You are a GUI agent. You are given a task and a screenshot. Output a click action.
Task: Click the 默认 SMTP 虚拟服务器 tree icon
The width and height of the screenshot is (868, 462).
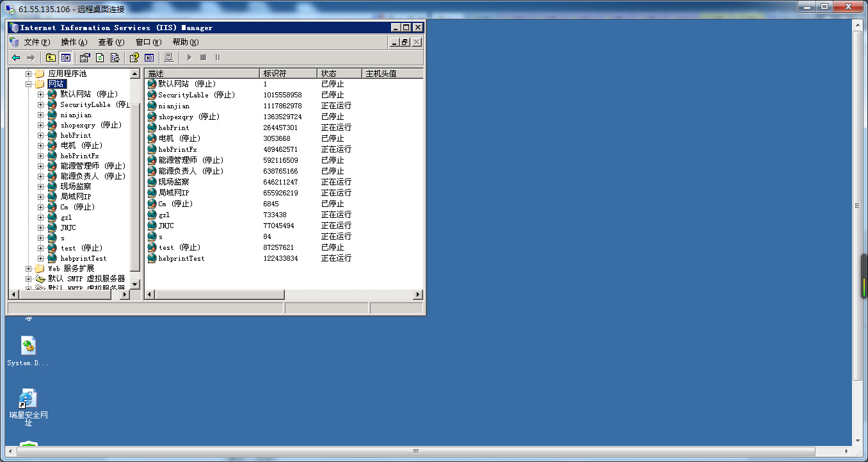[x=40, y=279]
